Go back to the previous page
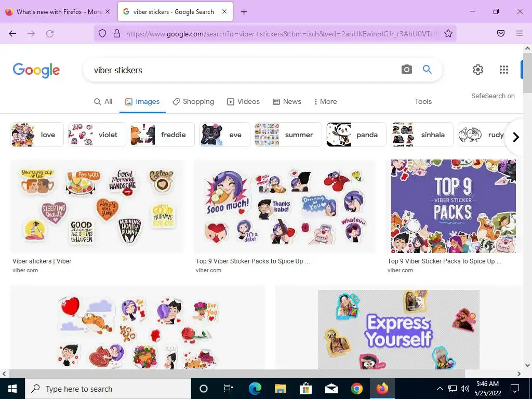This screenshot has height=399, width=532. 12,33
